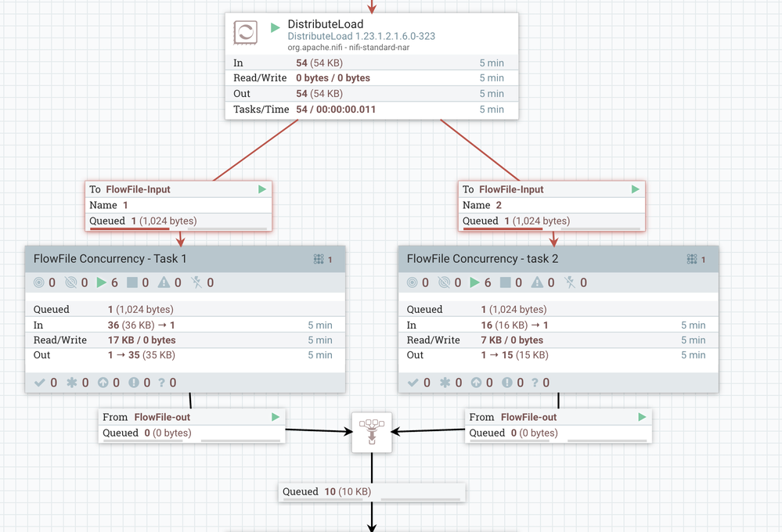Click Task 1 In value 36 (36 KB)
Image resolution: width=782 pixels, height=532 pixels.
(x=141, y=325)
